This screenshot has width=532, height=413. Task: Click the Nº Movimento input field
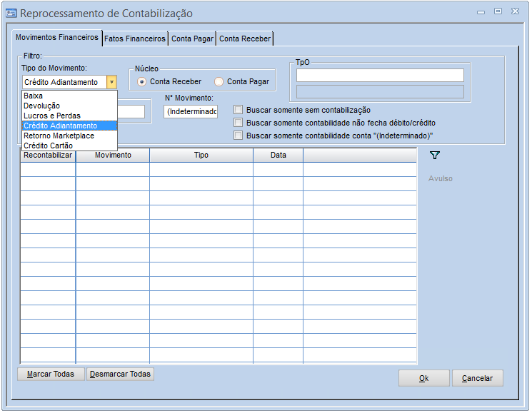pos(190,111)
